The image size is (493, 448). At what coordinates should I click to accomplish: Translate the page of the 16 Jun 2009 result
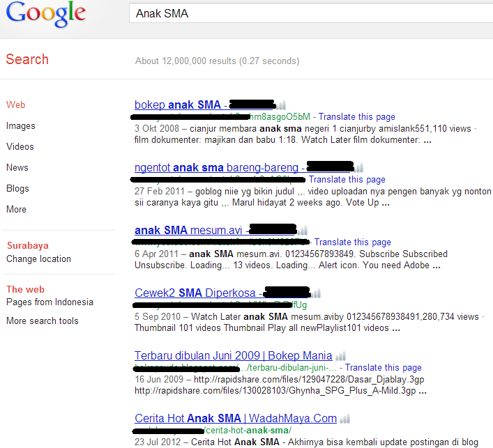point(384,368)
